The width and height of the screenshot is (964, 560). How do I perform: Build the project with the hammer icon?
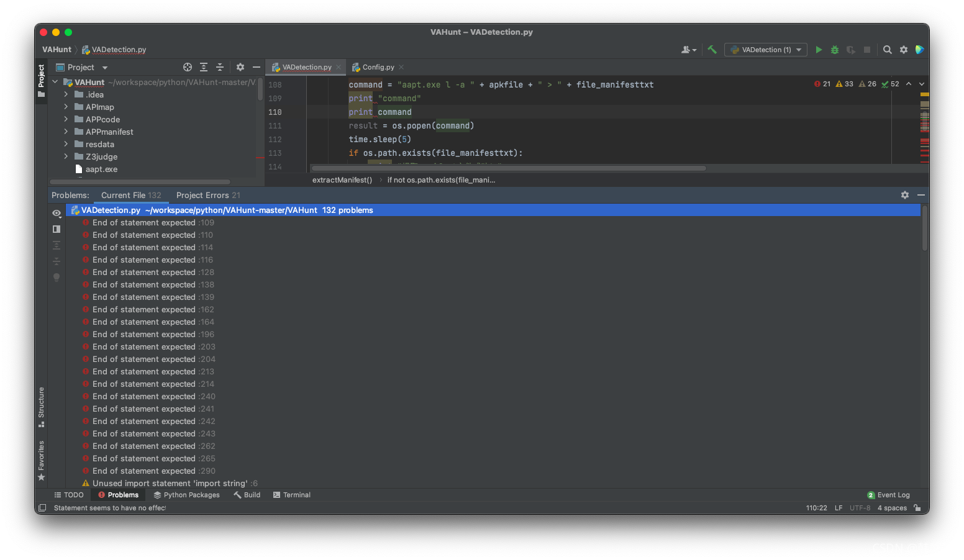point(712,49)
